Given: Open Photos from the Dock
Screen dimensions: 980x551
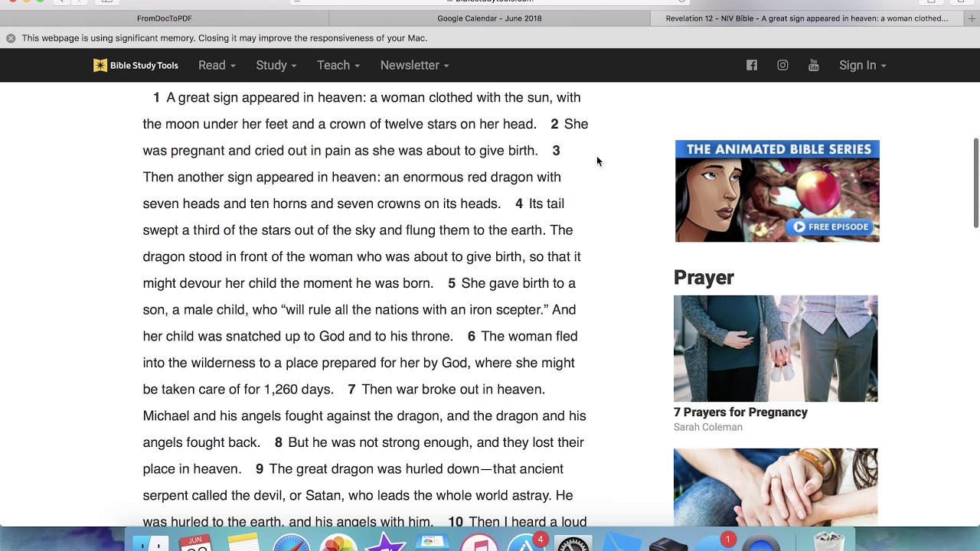Looking at the screenshot, I should (338, 542).
